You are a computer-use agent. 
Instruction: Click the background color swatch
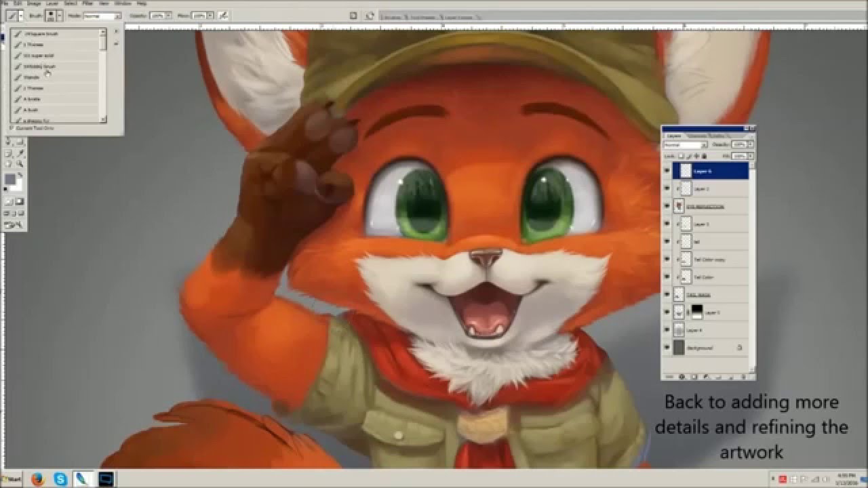click(18, 186)
